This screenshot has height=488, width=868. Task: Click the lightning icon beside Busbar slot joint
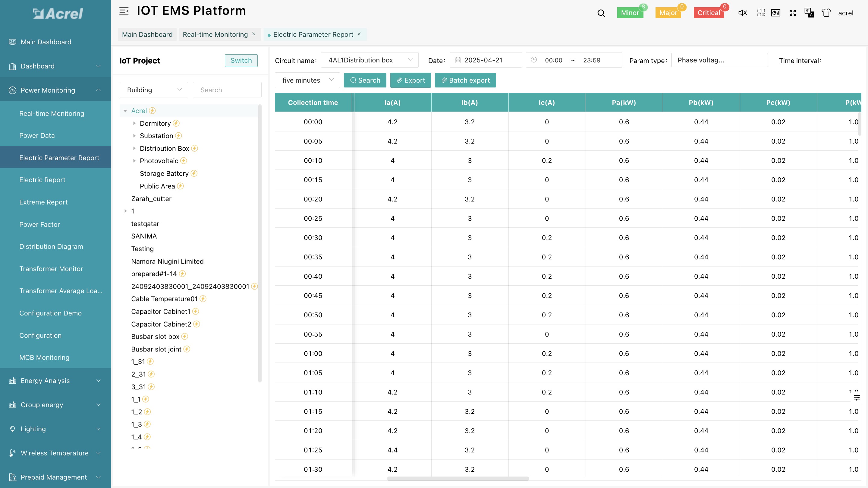coord(187,349)
